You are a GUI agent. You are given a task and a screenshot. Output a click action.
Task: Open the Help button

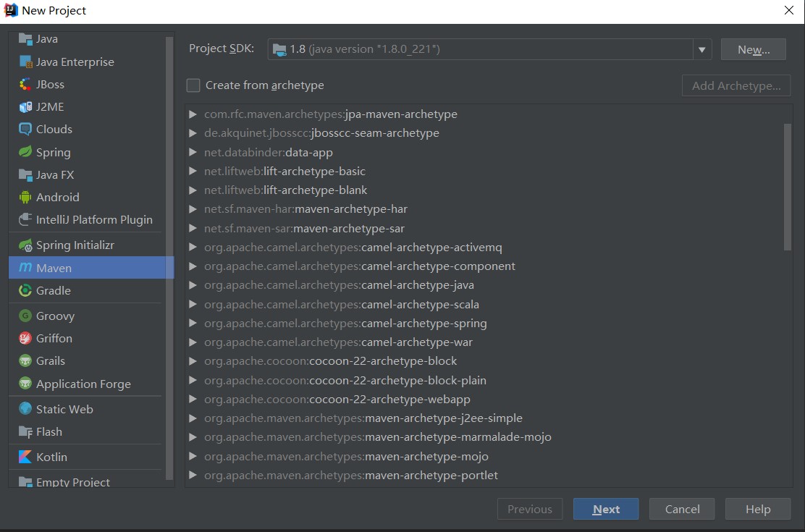758,509
